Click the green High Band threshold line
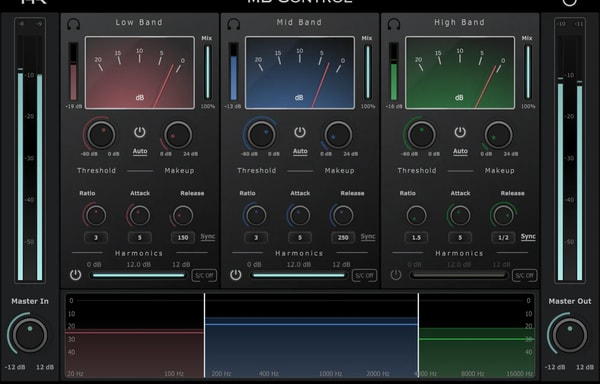The width and height of the screenshot is (600, 384). coord(477,339)
